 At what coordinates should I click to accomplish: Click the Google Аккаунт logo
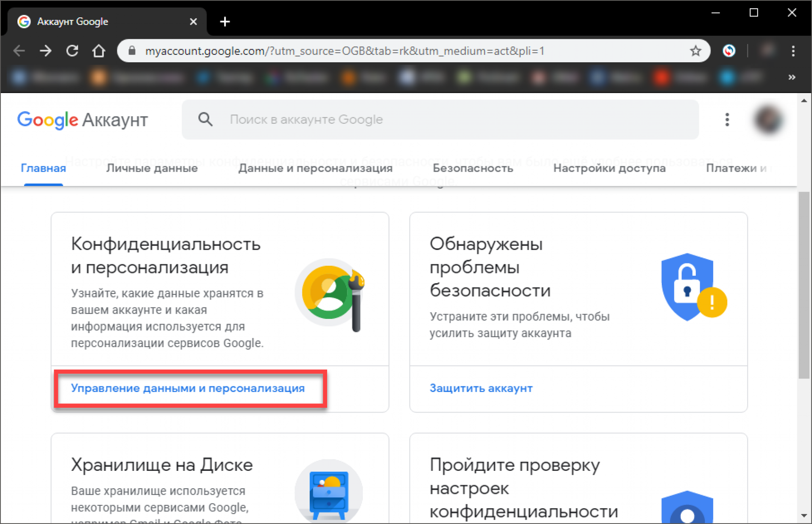82,120
